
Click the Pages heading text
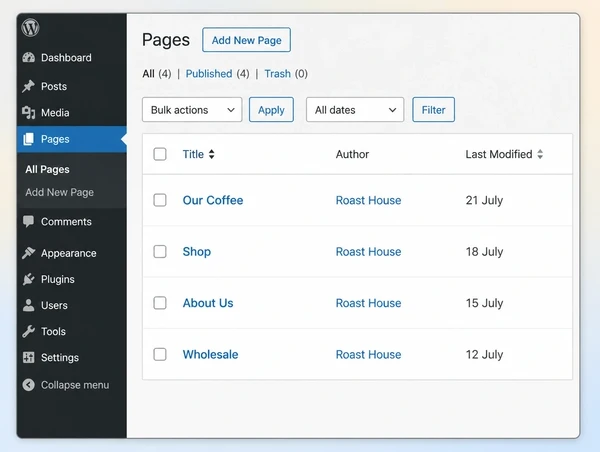tap(166, 40)
